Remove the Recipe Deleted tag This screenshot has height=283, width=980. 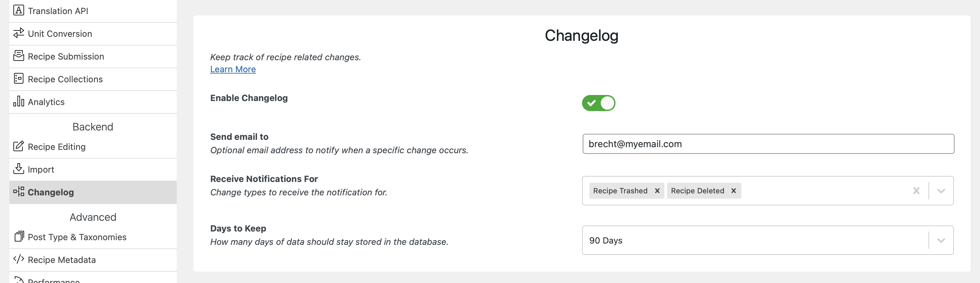[733, 191]
